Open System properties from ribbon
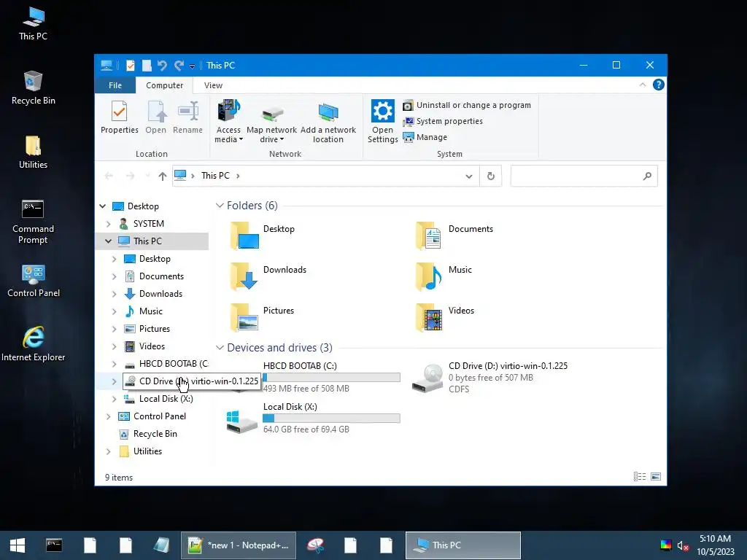747x560 pixels. tap(443, 122)
